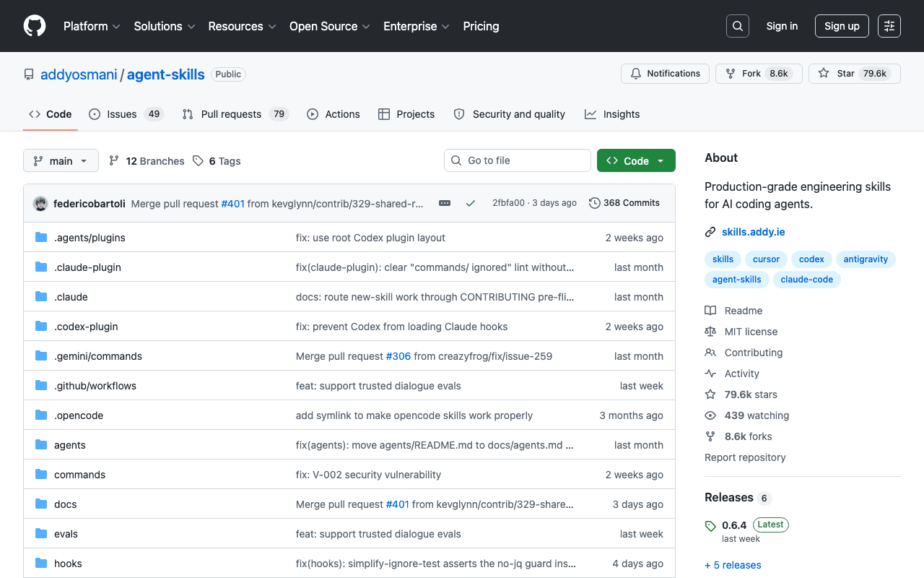Click the Notifications button
Screen dimensions: 924x578
(665, 74)
